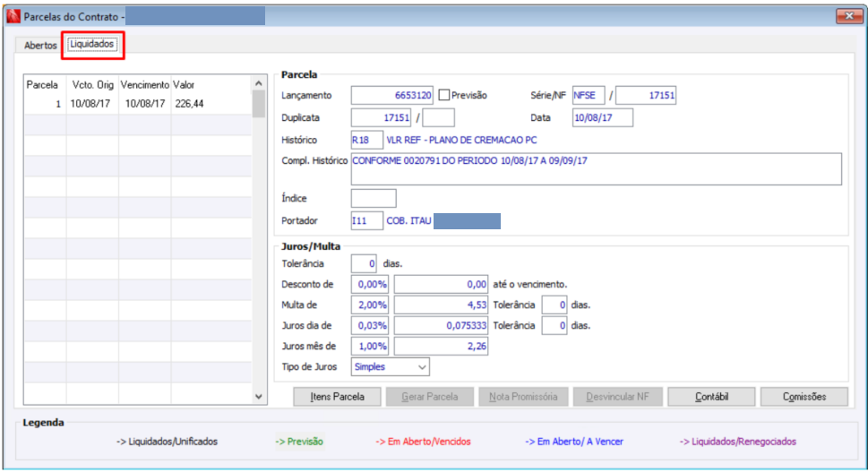Click the Em Aberto/Vencidos legend entry
The height and width of the screenshot is (472, 868).
424,442
